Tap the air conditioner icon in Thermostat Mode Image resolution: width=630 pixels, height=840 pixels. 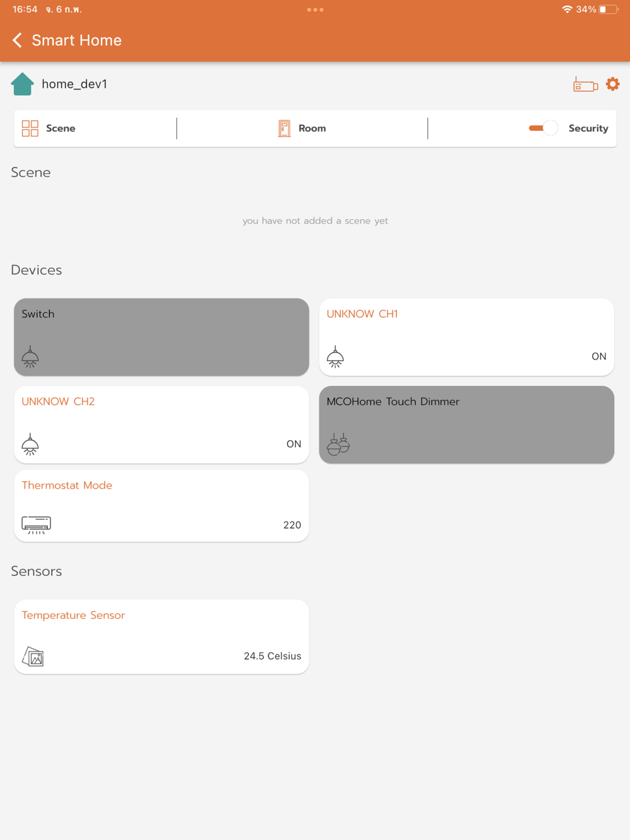(36, 525)
